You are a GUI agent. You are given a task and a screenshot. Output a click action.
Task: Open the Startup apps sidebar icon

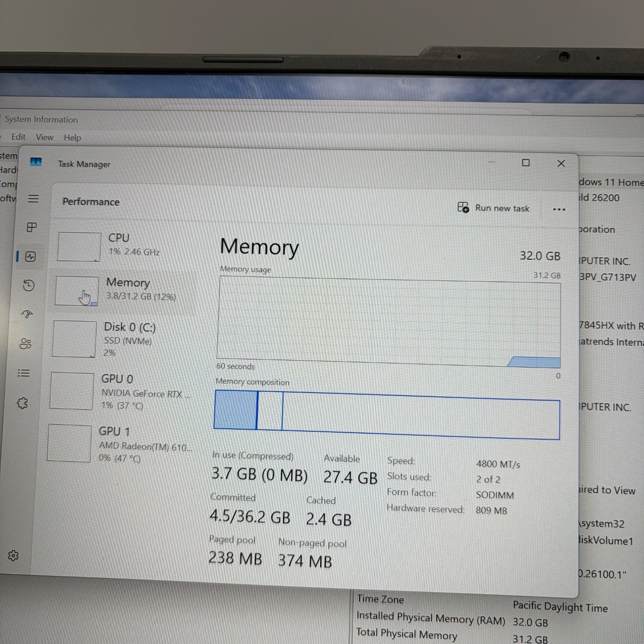[x=27, y=314]
